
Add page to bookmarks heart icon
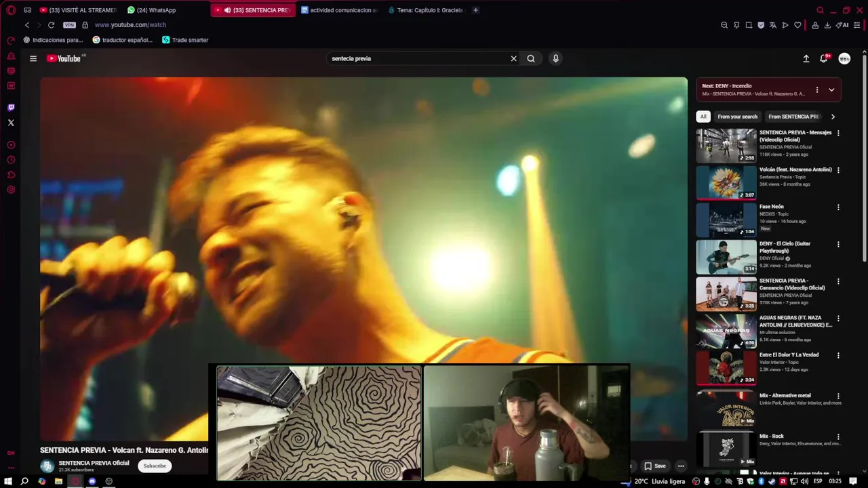click(x=798, y=25)
